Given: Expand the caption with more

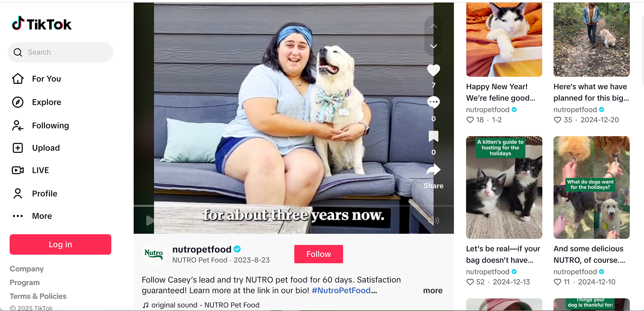Looking at the screenshot, I should coord(433,291).
